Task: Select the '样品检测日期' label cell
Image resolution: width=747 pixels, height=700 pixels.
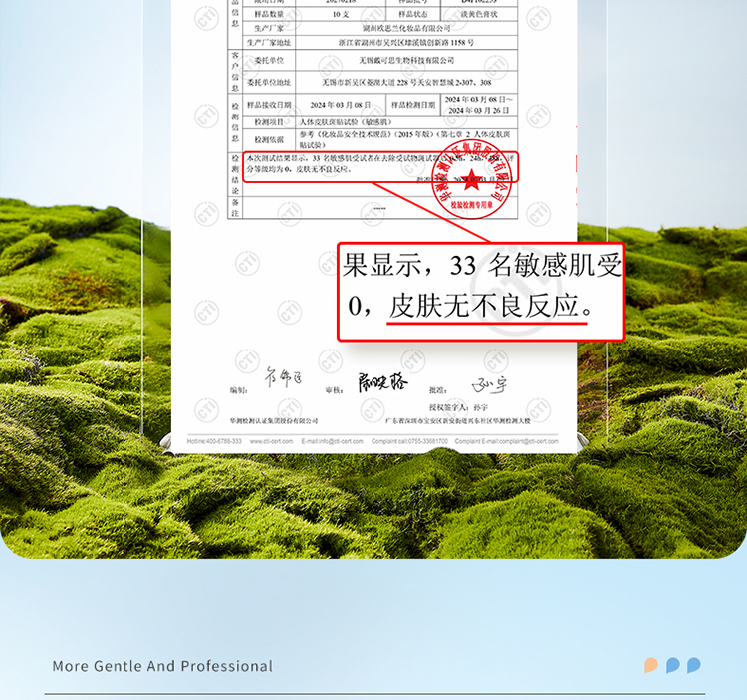Action: pos(413,105)
